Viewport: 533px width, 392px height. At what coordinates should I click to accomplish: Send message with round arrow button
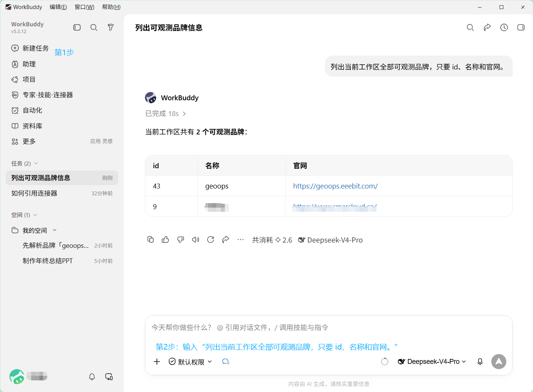pos(499,362)
